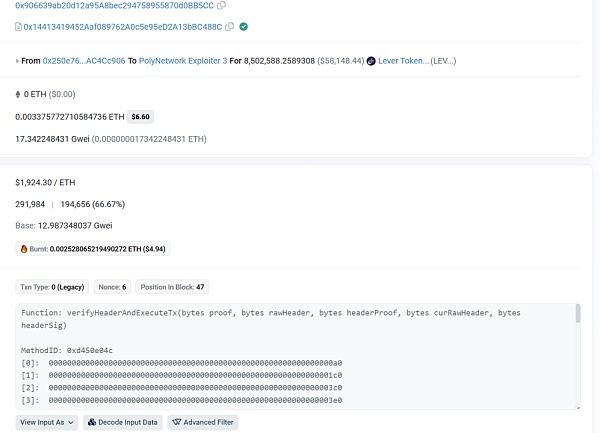This screenshot has width=600, height=433.
Task: Click inside the input data text box
Action: coord(298,356)
